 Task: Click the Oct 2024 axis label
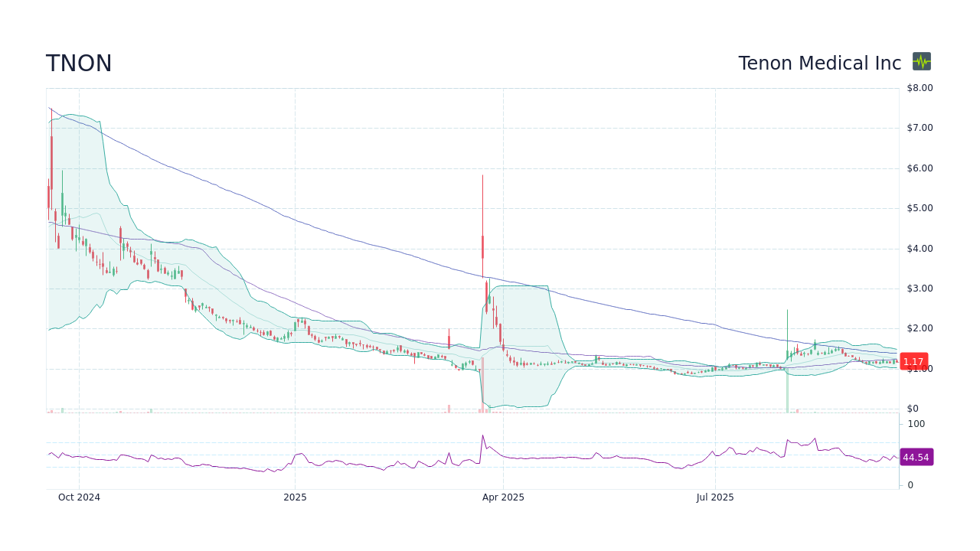(x=79, y=497)
